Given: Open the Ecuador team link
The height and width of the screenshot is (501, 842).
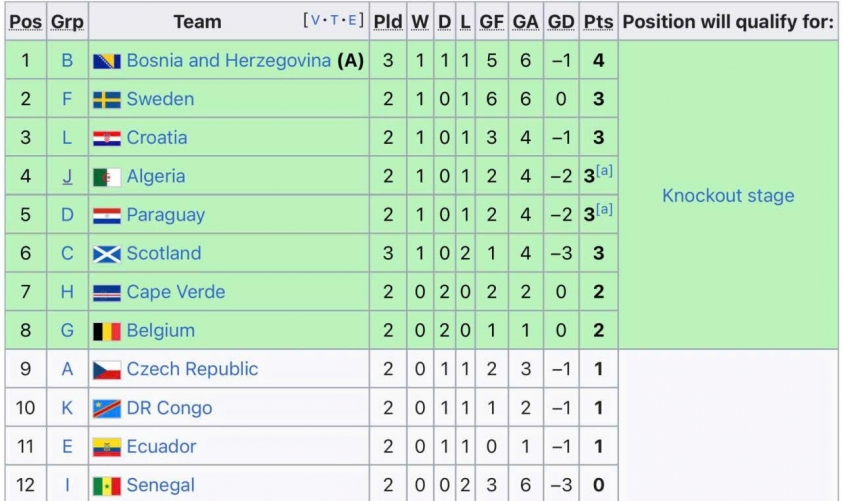Looking at the screenshot, I should point(161,446).
